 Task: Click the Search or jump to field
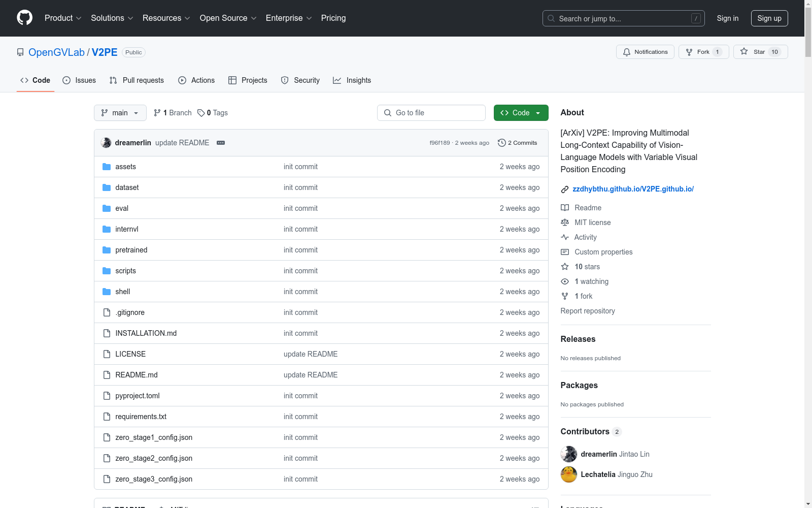(624, 18)
